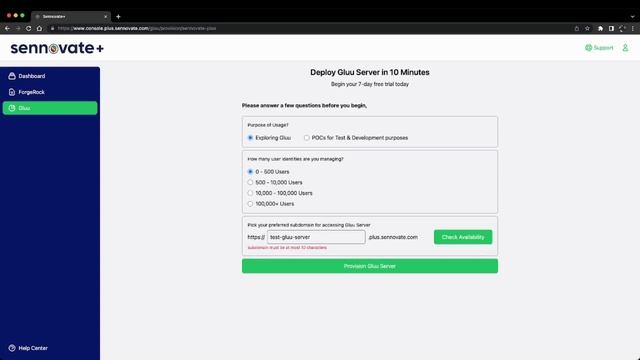Click the share icon in address bar
640x360 pixels.
point(577,28)
